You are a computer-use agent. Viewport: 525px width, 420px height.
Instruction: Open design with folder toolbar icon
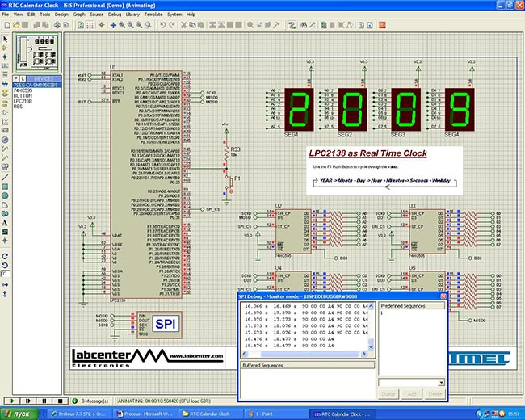tap(16, 25)
